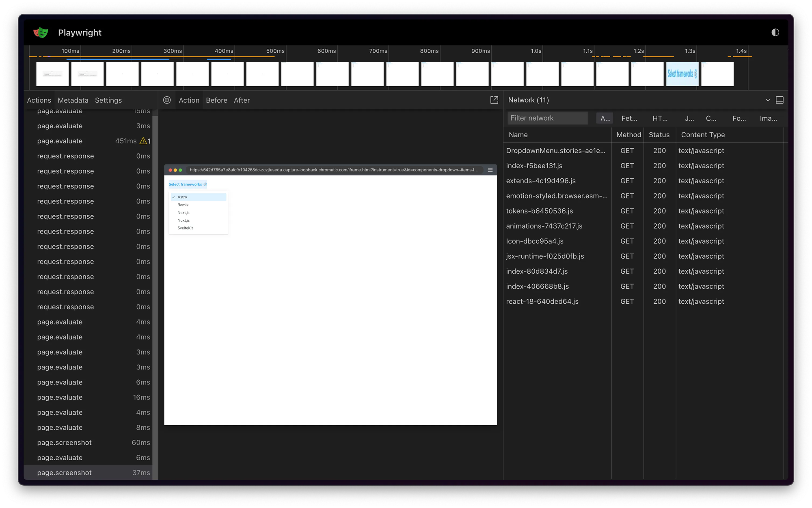Click the Filter network input field
Image resolution: width=812 pixels, height=508 pixels.
point(547,118)
